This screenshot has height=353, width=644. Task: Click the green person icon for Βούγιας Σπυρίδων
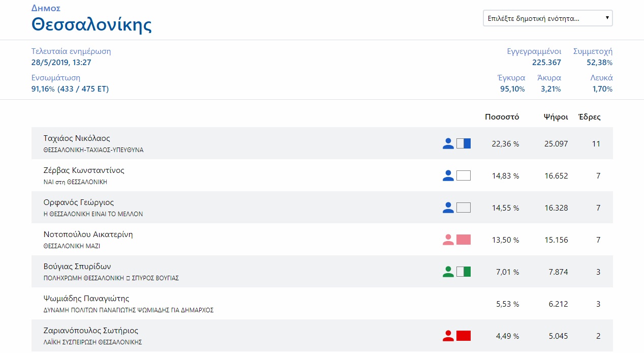pos(448,272)
